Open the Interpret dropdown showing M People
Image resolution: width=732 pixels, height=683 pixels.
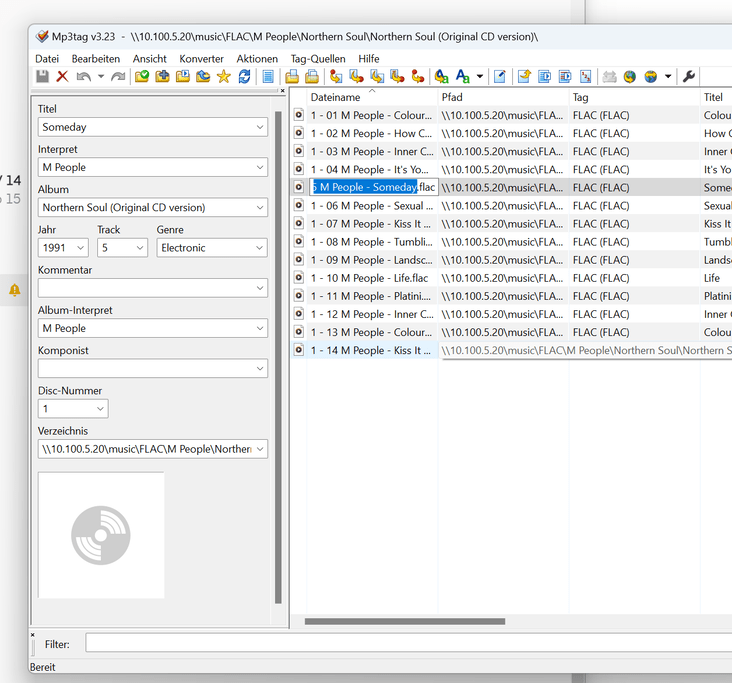(260, 167)
